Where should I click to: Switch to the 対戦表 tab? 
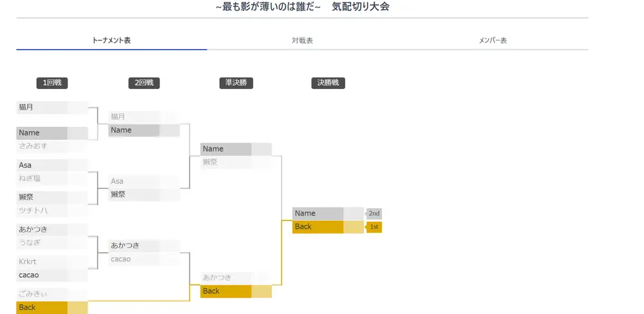coord(302,41)
